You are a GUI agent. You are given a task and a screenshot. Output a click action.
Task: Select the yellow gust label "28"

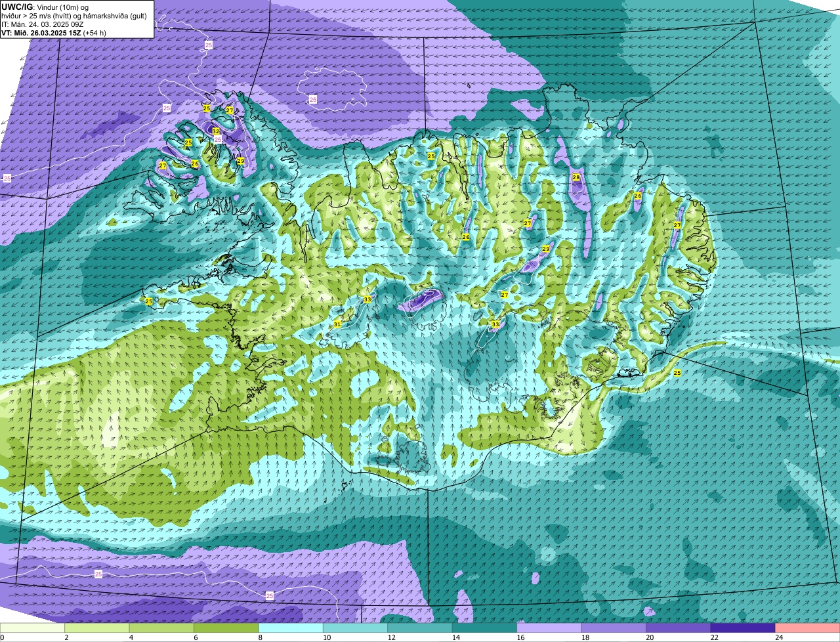pos(576,177)
